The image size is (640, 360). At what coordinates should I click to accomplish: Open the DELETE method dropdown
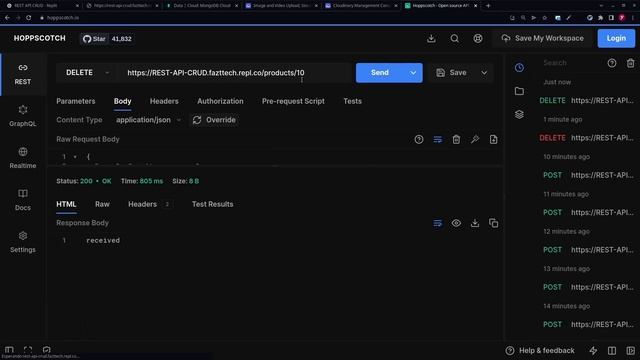click(x=87, y=73)
